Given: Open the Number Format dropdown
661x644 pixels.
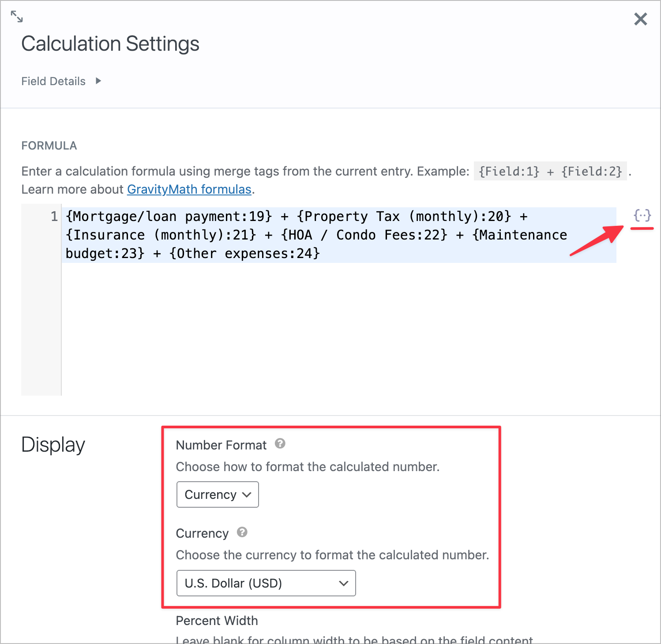Looking at the screenshot, I should (217, 494).
